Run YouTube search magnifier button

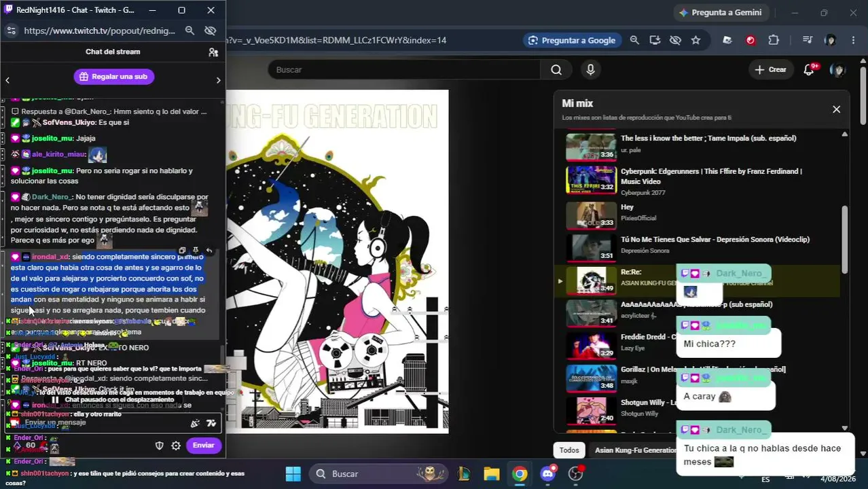(556, 70)
